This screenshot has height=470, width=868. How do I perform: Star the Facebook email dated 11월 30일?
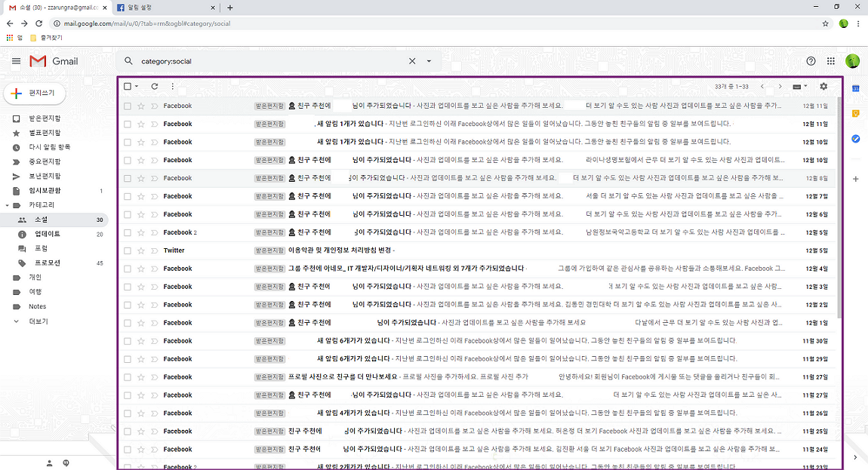click(140, 341)
